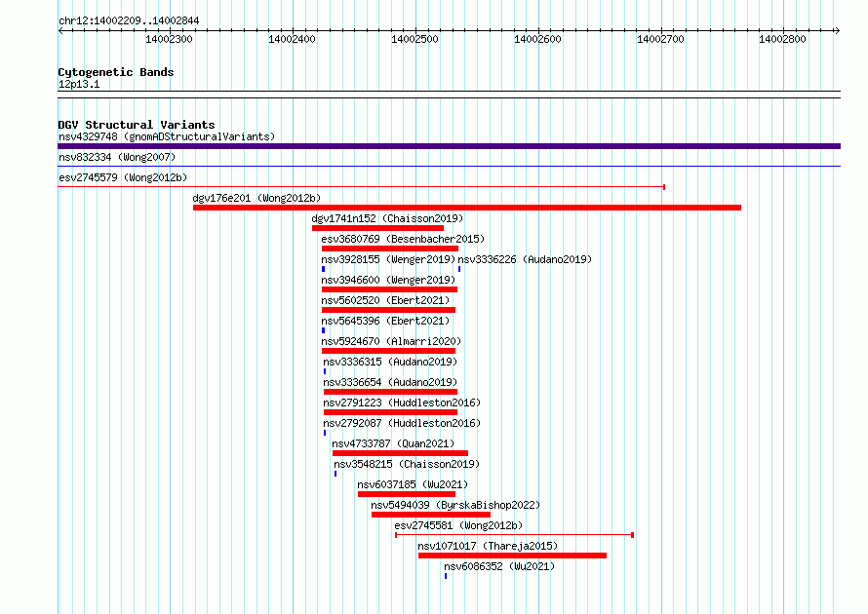Screen dimensions: 868x614
Task: Click the nsv4329748 (gnomADStructuralVariants) label
Action: point(167,136)
